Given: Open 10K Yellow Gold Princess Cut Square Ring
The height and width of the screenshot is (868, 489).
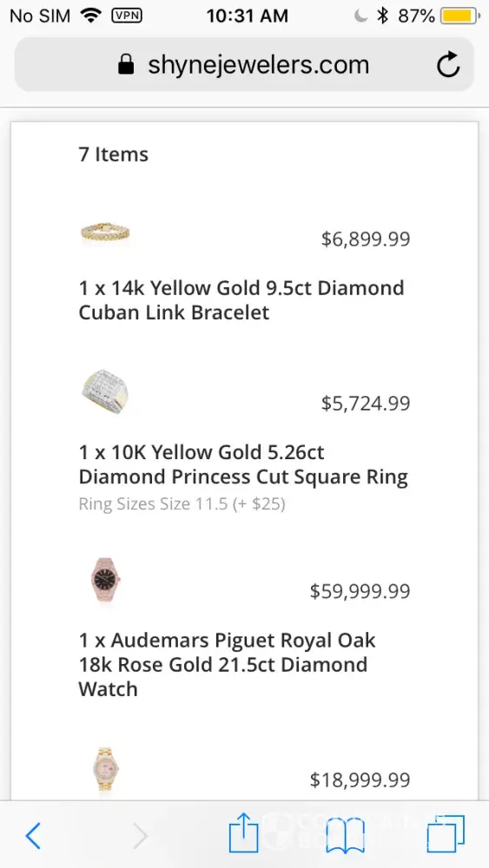Looking at the screenshot, I should (x=243, y=464).
